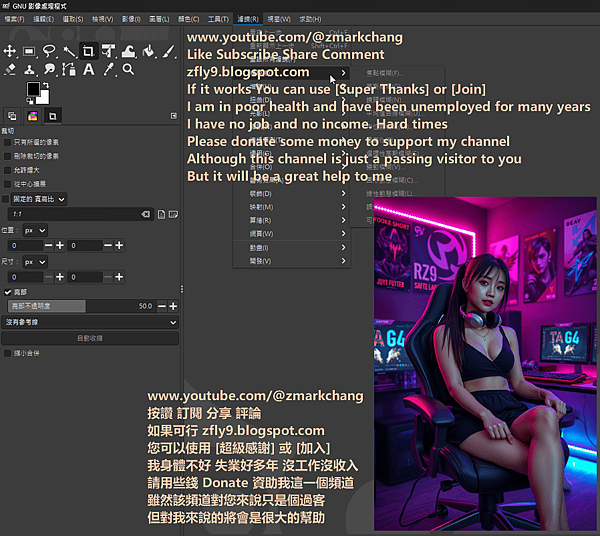Image resolution: width=600 pixels, height=536 pixels.
Task: Select the Eraser tool
Action: pos(10,70)
